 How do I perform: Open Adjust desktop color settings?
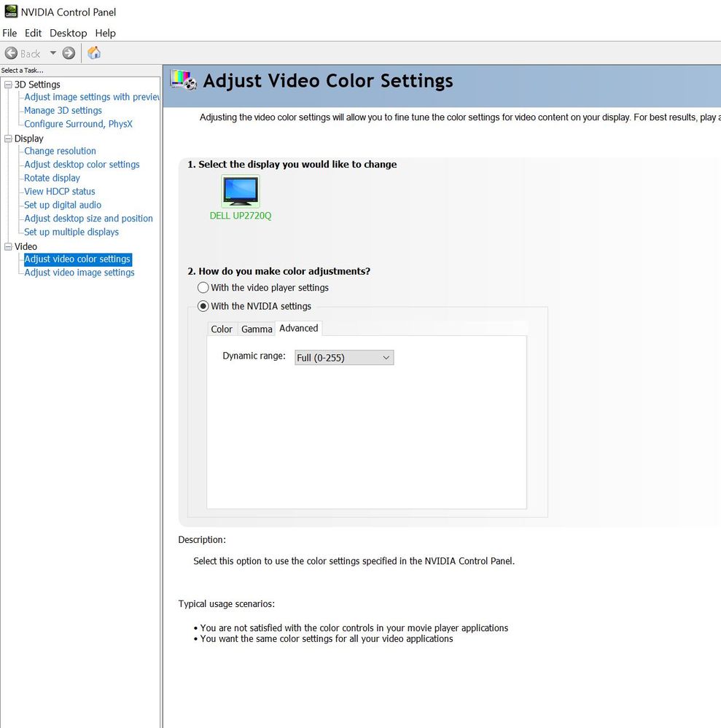click(x=82, y=165)
